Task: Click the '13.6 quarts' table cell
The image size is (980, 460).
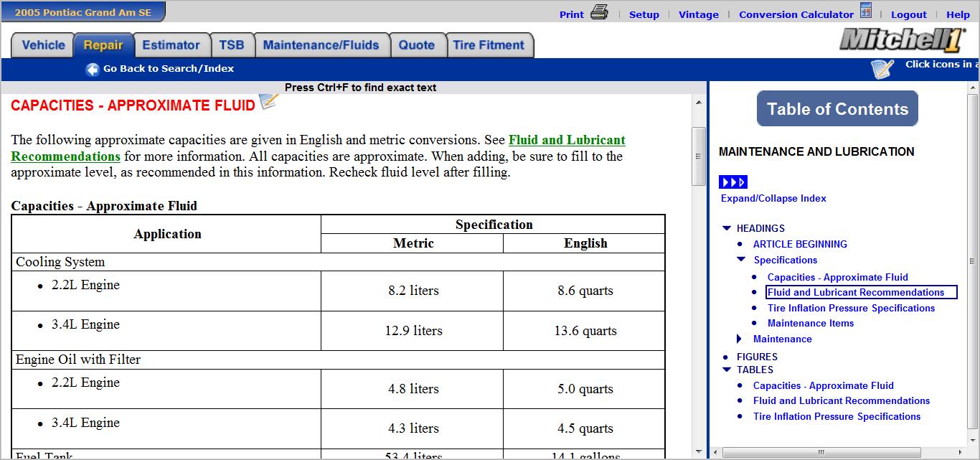Action: pos(585,331)
